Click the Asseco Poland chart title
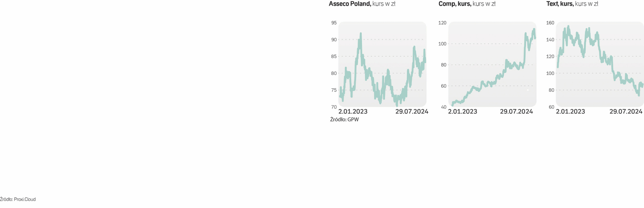The width and height of the screenshot is (644, 208). [x=362, y=4]
